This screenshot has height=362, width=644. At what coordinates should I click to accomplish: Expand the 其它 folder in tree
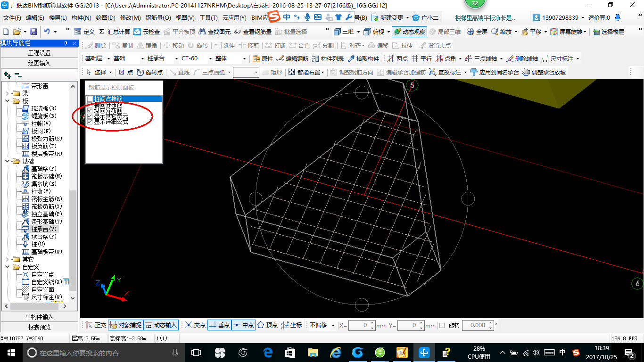(x=8, y=259)
